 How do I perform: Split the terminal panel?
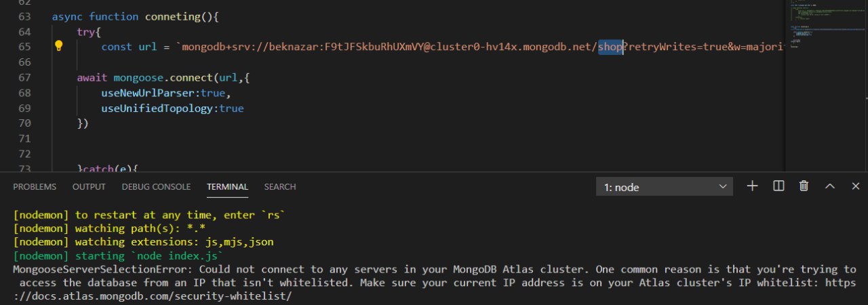coord(778,186)
